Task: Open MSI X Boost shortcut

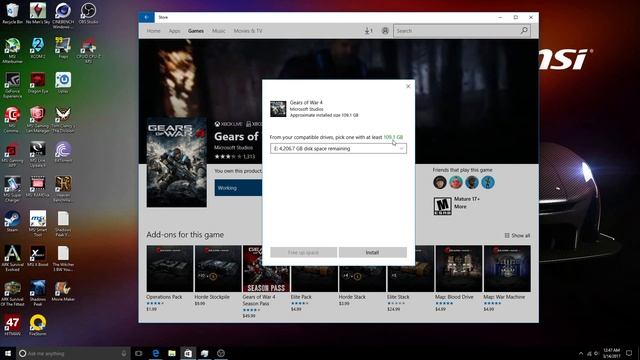Action: 38,256
